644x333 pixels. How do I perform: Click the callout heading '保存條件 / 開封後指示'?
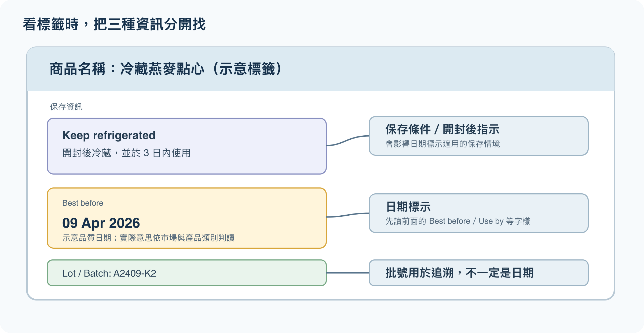pos(442,129)
